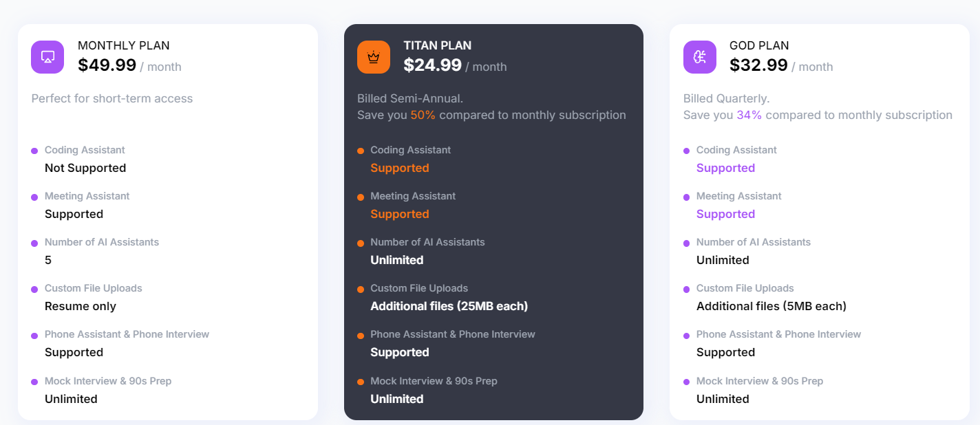
Task: Click the "Not Supported" Coding Assistant value
Action: (x=85, y=168)
